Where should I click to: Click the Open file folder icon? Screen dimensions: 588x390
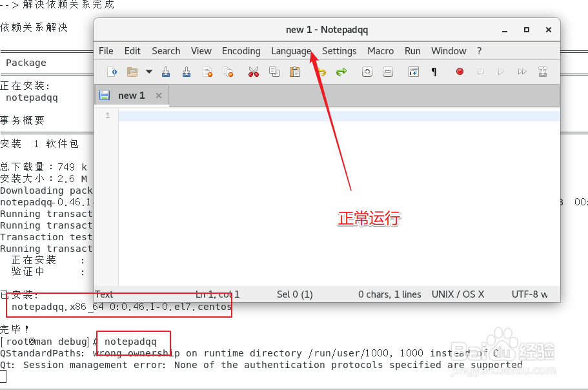[x=132, y=72]
